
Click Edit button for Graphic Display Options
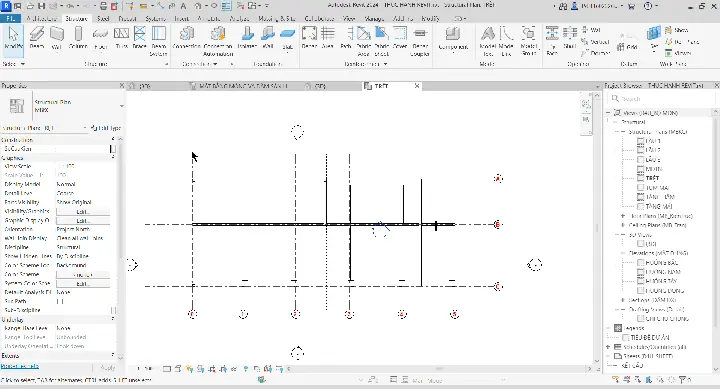[83, 220]
